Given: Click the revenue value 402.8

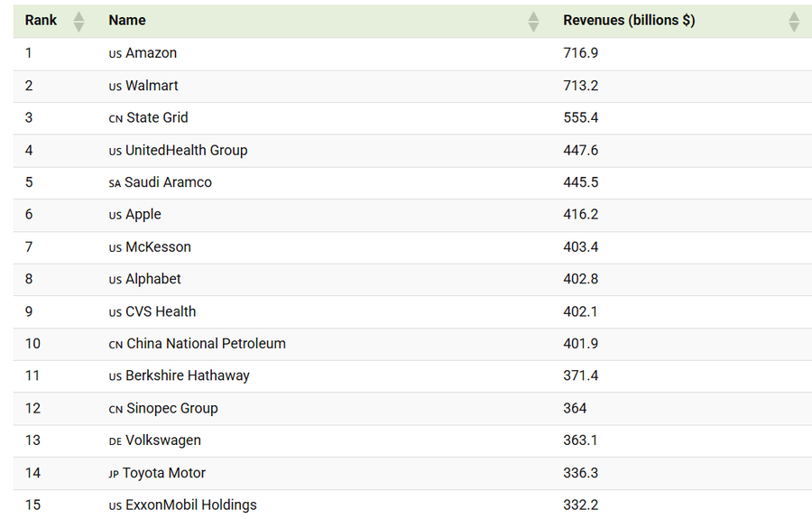Looking at the screenshot, I should pos(580,279).
